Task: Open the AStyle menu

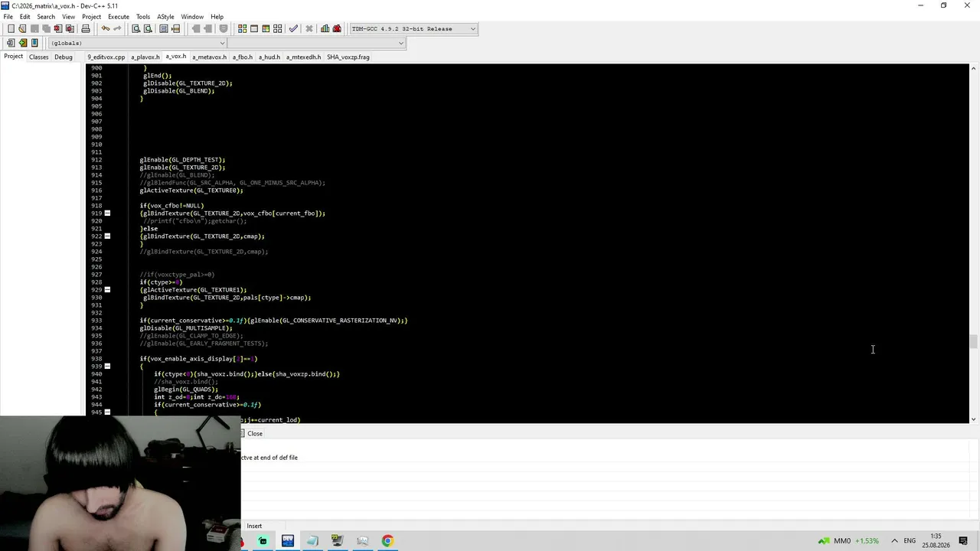Action: point(165,16)
